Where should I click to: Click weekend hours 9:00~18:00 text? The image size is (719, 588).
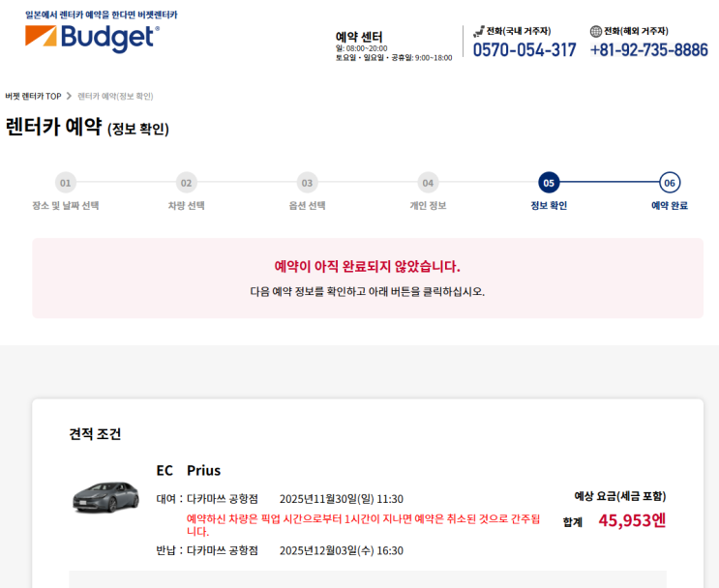pos(434,58)
